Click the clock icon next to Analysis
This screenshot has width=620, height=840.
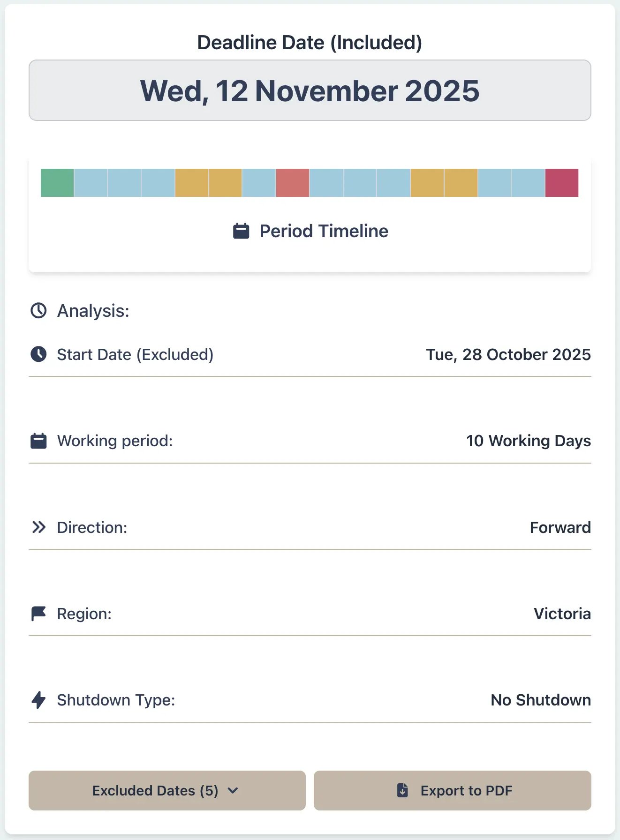pyautogui.click(x=38, y=310)
